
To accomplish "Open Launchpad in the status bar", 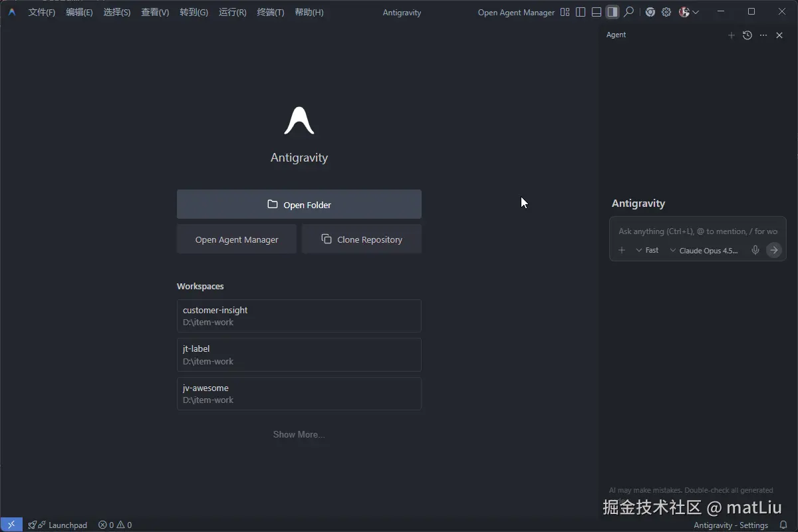I will point(58,525).
